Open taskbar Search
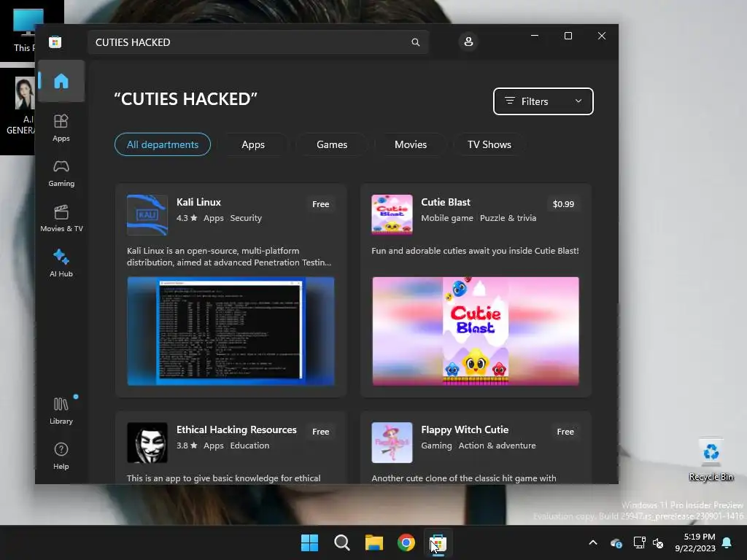Image resolution: width=747 pixels, height=560 pixels. (x=341, y=542)
